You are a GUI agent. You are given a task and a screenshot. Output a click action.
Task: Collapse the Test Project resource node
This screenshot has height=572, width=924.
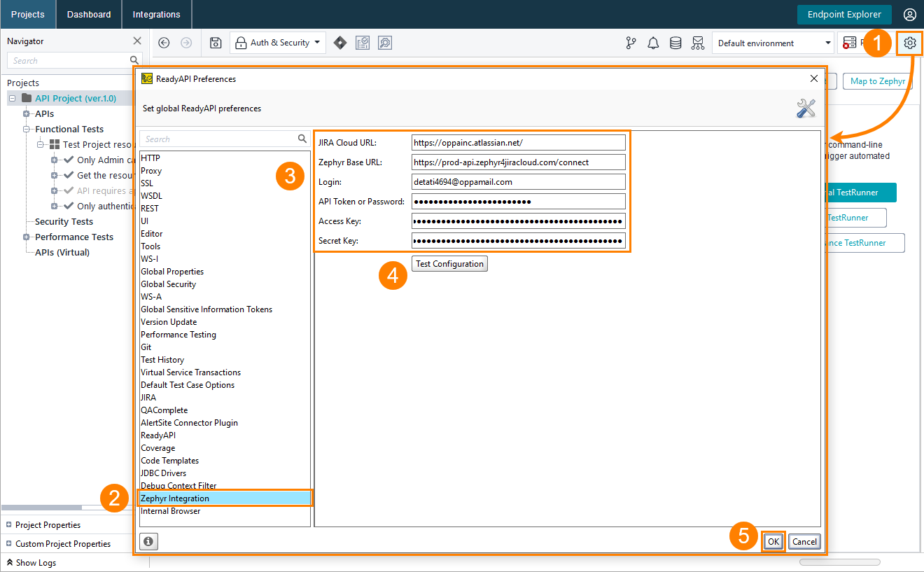[x=41, y=145]
